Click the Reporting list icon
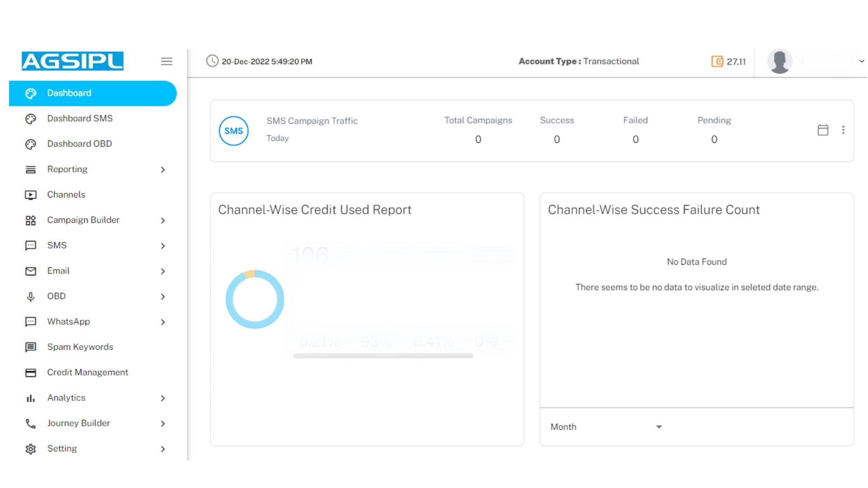The height and width of the screenshot is (488, 868). (31, 169)
